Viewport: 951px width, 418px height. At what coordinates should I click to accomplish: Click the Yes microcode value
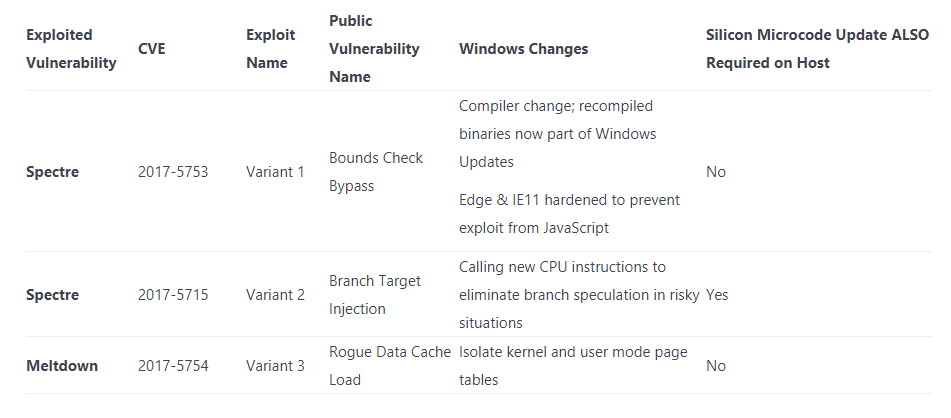(717, 295)
